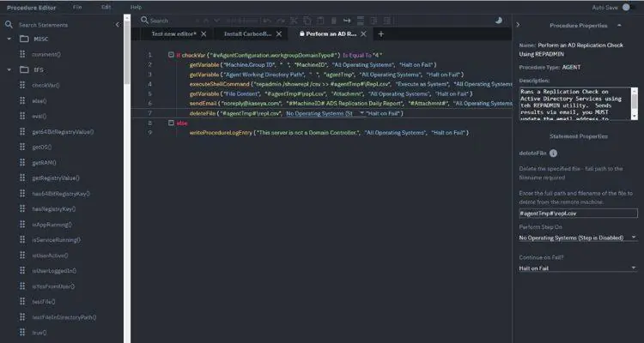Image resolution: width=644 pixels, height=343 pixels.
Task: Collapse the MISC folder in statements tree
Action: point(9,39)
